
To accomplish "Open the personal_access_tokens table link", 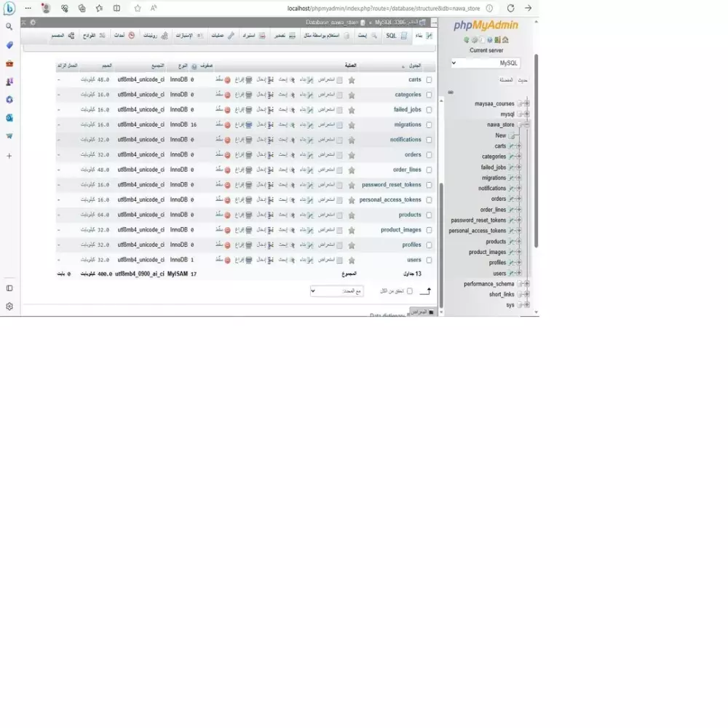I will tap(390, 199).
